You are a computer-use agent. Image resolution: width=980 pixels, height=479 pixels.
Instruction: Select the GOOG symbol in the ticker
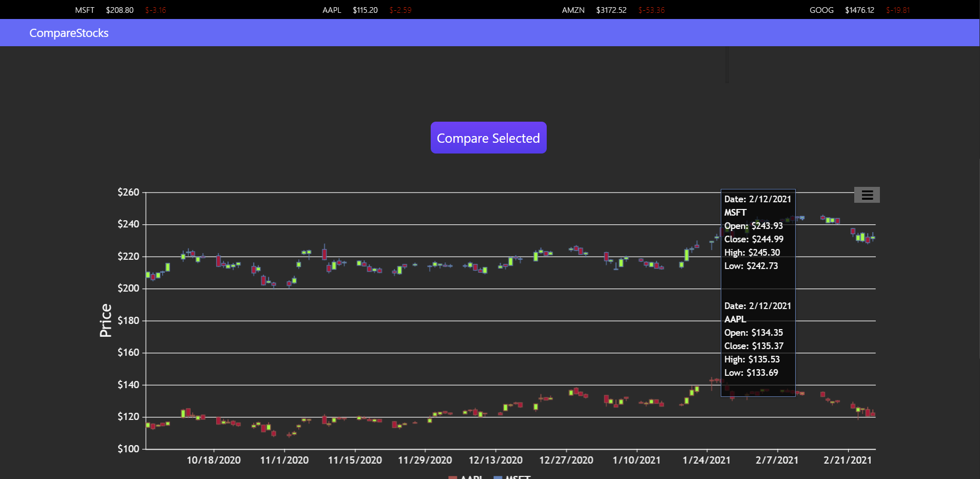(821, 10)
